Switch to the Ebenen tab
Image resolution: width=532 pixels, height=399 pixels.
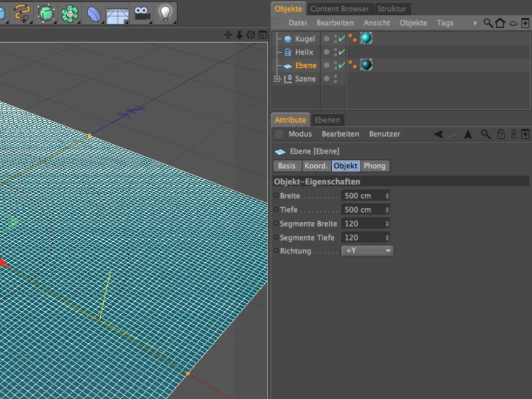(327, 120)
